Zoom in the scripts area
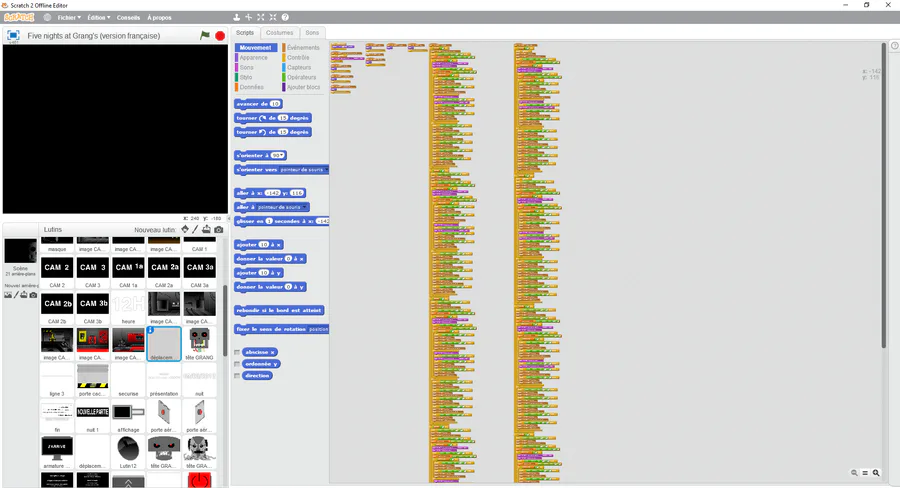900x488 pixels. (876, 473)
